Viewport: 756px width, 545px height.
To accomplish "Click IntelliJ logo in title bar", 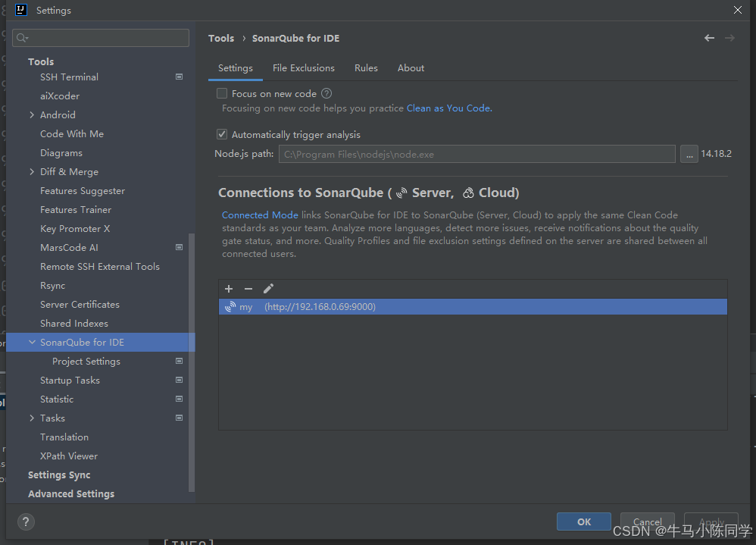I will coord(21,10).
